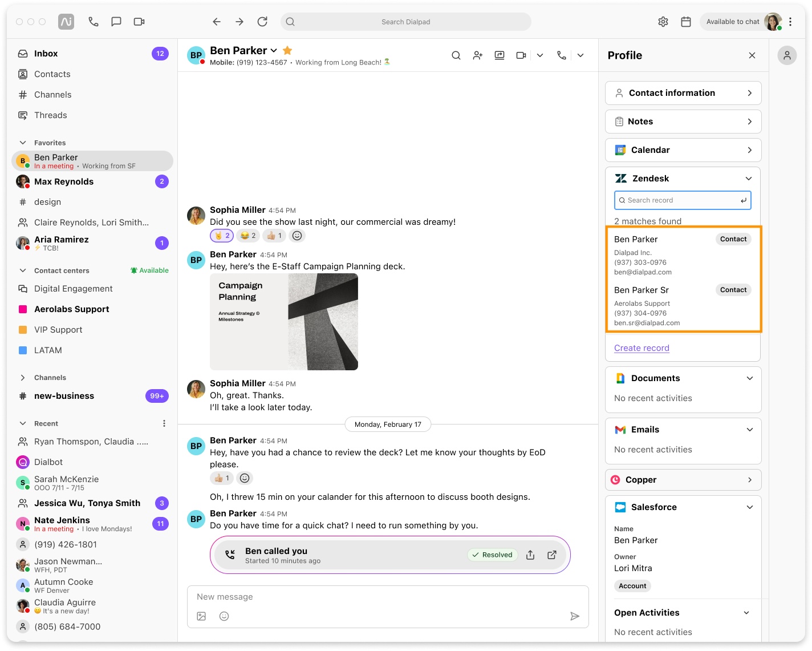This screenshot has height=651, width=812.
Task: Add people to the conversation
Action: (x=478, y=55)
